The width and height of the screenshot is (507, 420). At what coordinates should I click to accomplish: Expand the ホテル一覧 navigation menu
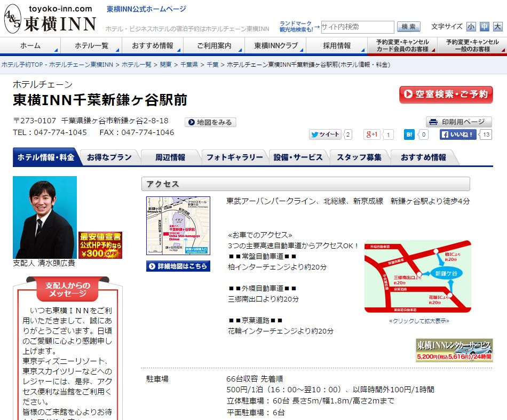(x=92, y=46)
